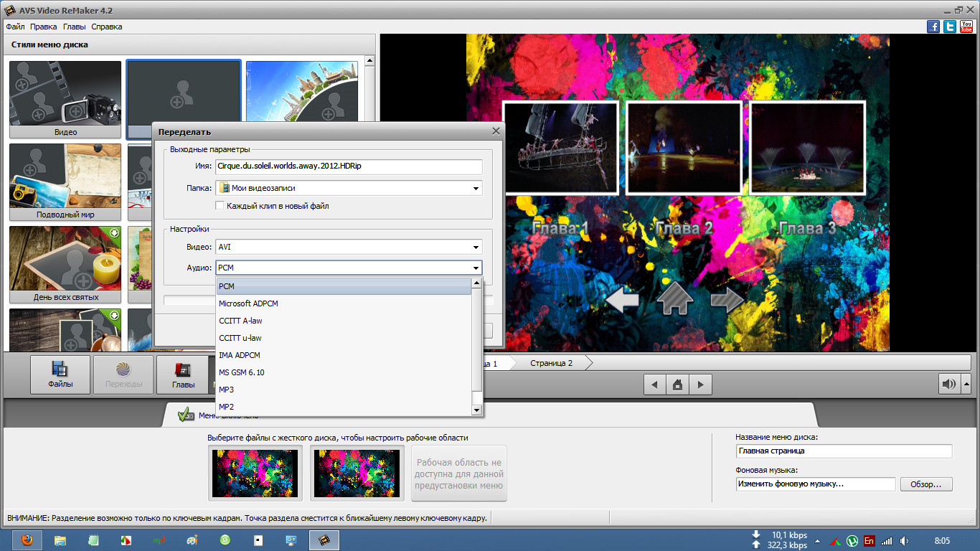Toggle the Меню включено checkmark
The image size is (980, 551).
[x=186, y=415]
